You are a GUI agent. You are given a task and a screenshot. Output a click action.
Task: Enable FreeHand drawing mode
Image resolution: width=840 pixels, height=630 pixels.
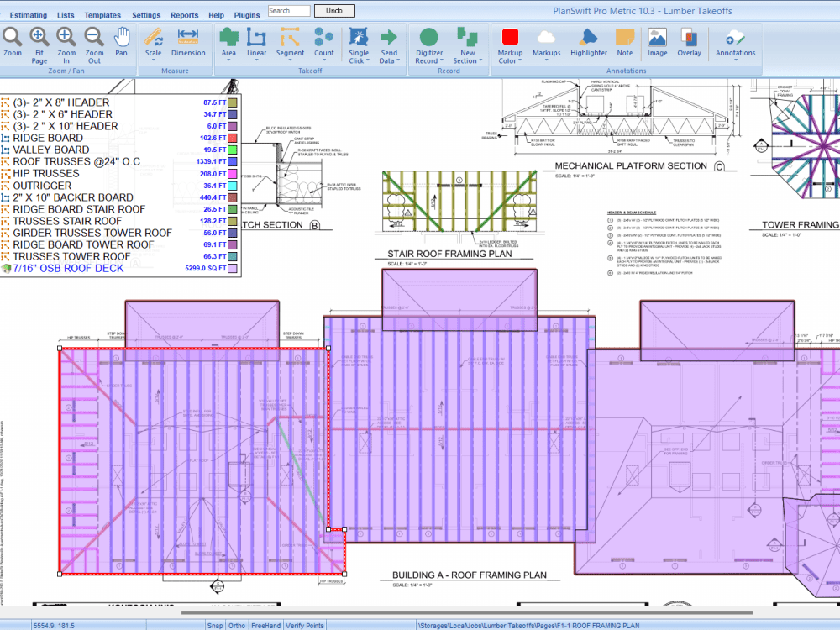(265, 625)
